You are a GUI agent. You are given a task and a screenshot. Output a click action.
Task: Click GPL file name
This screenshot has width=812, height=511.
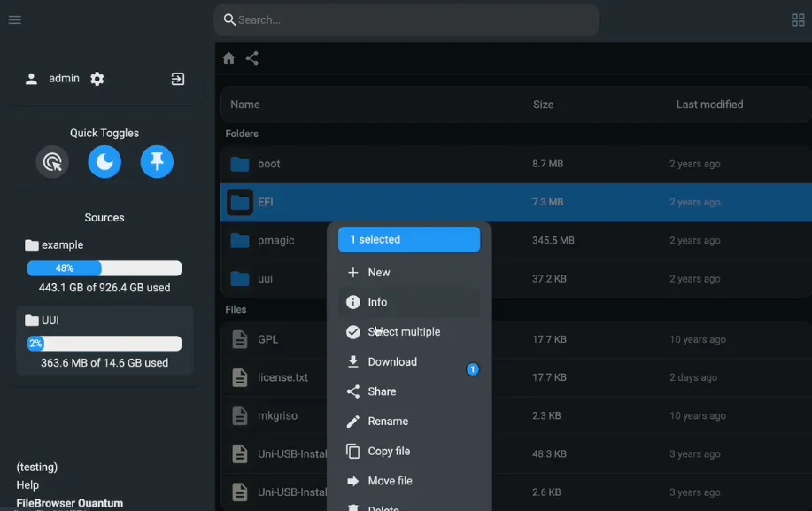(x=267, y=339)
